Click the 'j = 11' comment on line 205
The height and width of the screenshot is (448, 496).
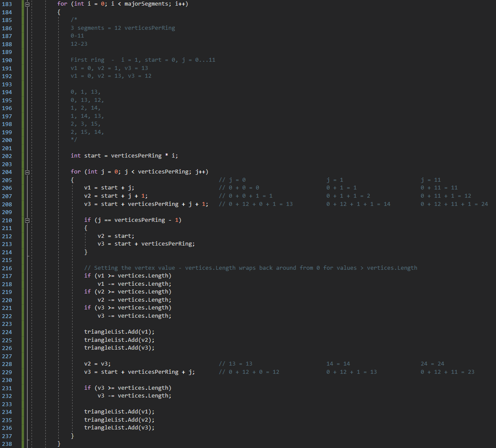click(x=430, y=180)
